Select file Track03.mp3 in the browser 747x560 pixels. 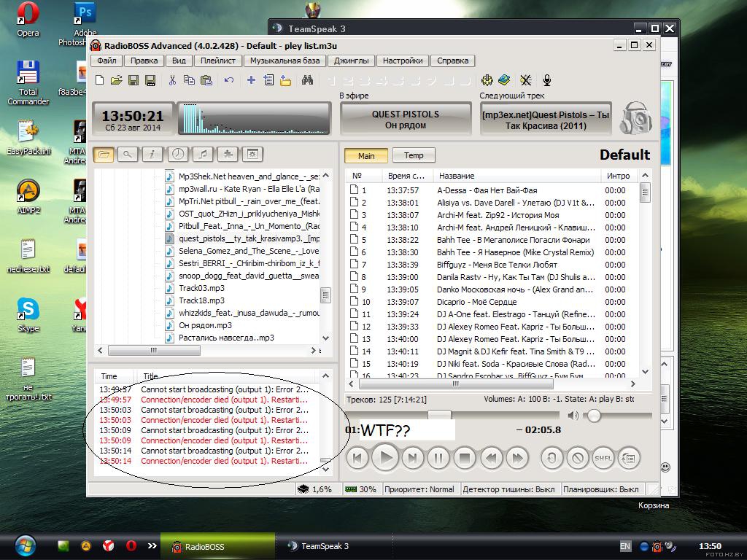coord(201,288)
